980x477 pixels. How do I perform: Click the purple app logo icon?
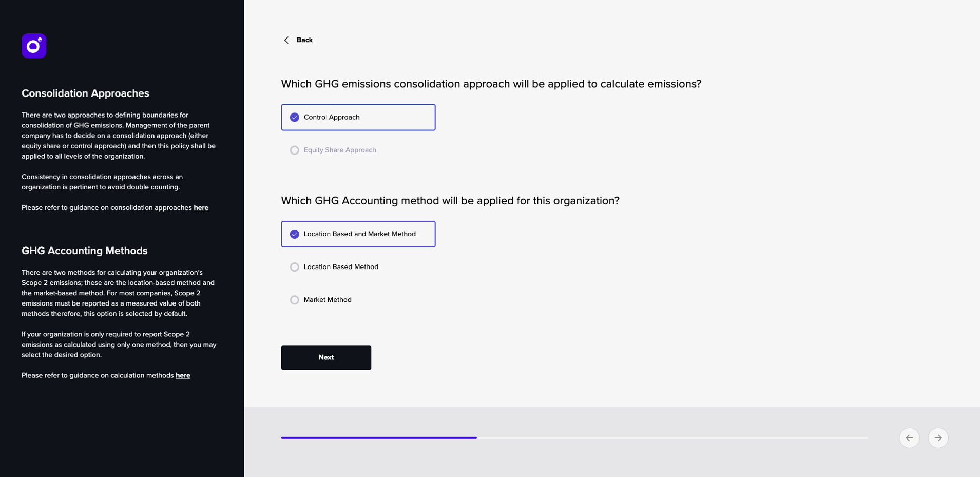[x=34, y=46]
